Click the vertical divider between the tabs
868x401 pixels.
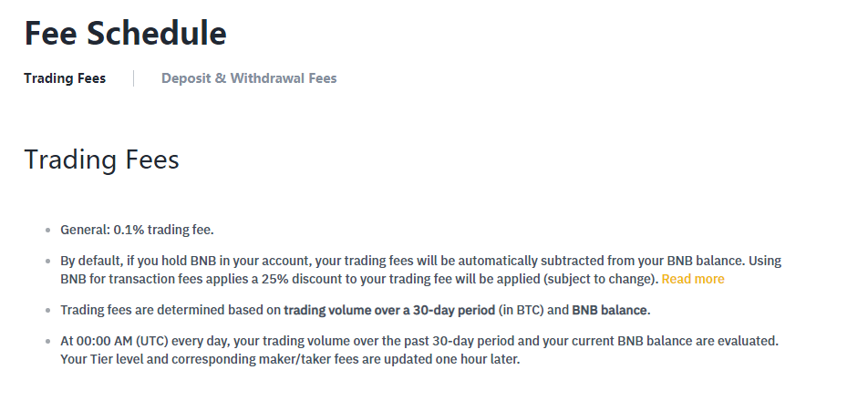coord(133,78)
